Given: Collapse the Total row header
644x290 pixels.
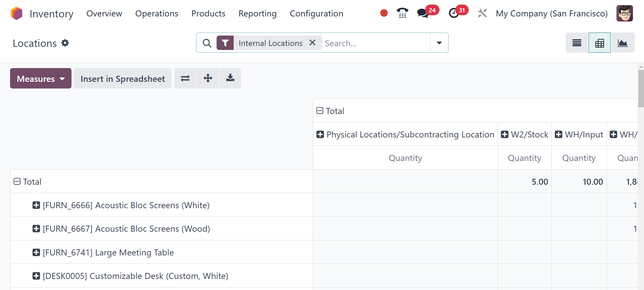Looking at the screenshot, I should click(x=17, y=182).
